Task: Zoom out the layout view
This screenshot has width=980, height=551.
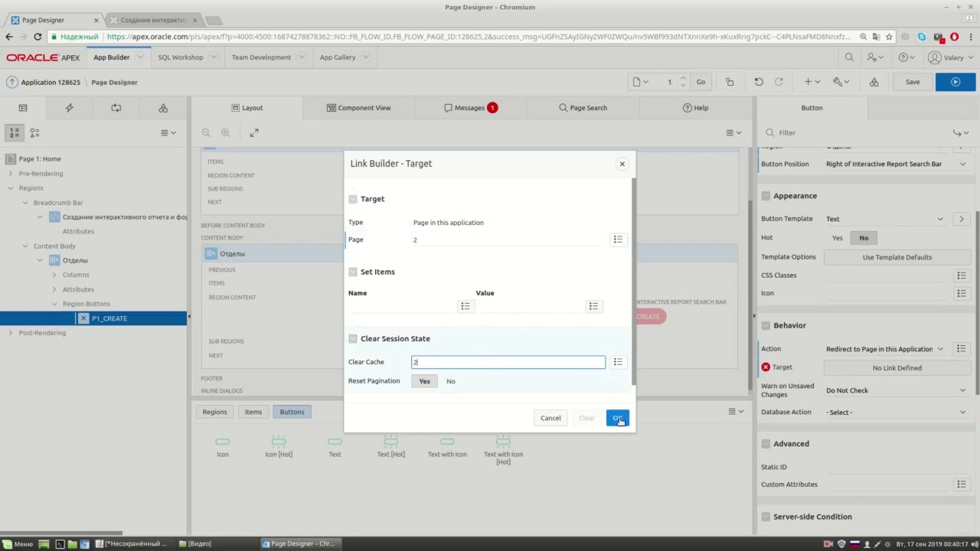Action: click(x=206, y=132)
